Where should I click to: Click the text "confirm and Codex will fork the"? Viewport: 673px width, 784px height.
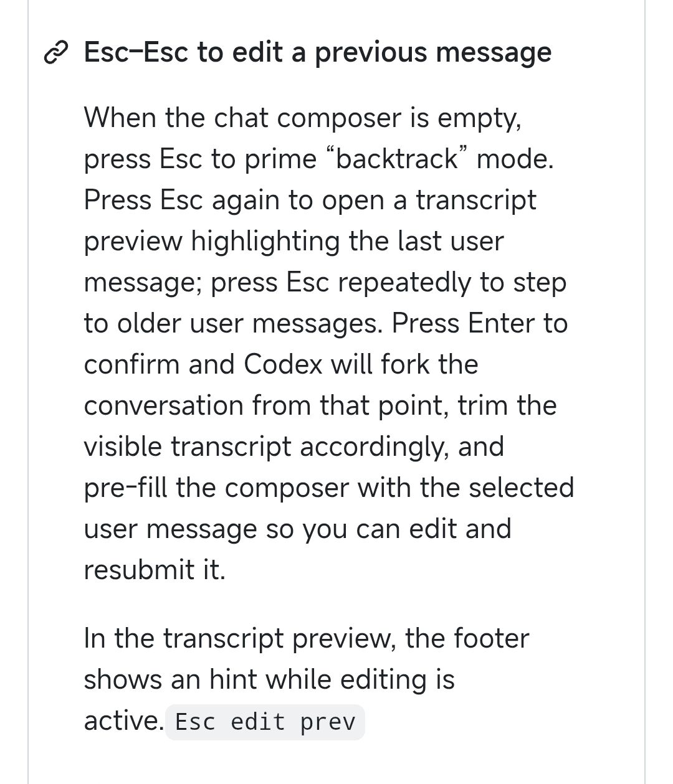tap(280, 364)
